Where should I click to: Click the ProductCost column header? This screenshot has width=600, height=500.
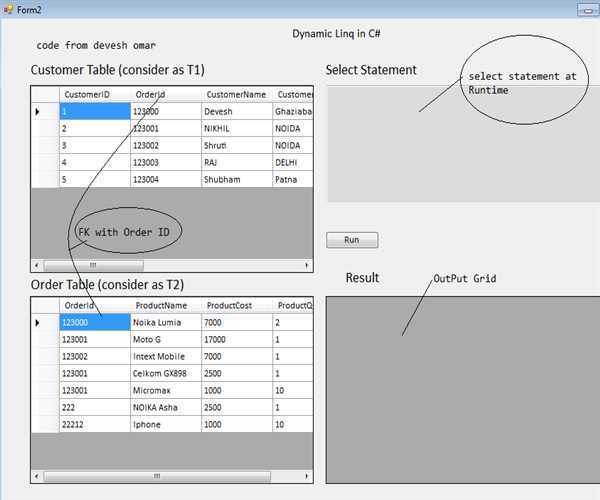235,305
